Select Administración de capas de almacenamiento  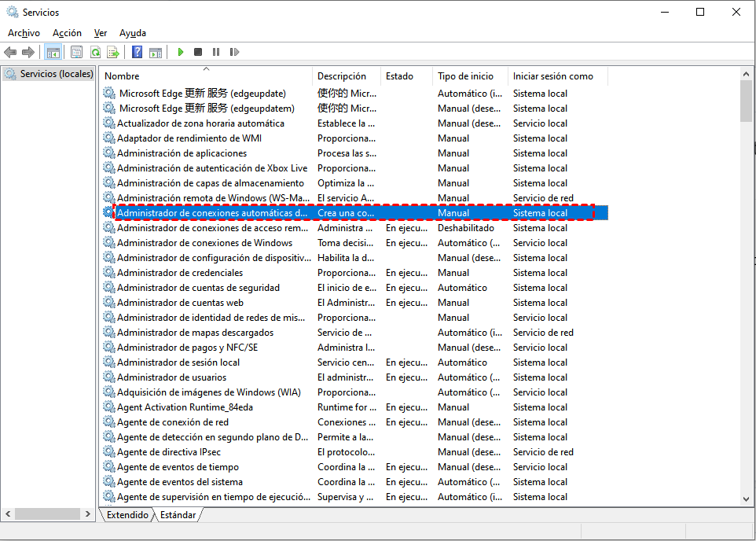[355, 183]
